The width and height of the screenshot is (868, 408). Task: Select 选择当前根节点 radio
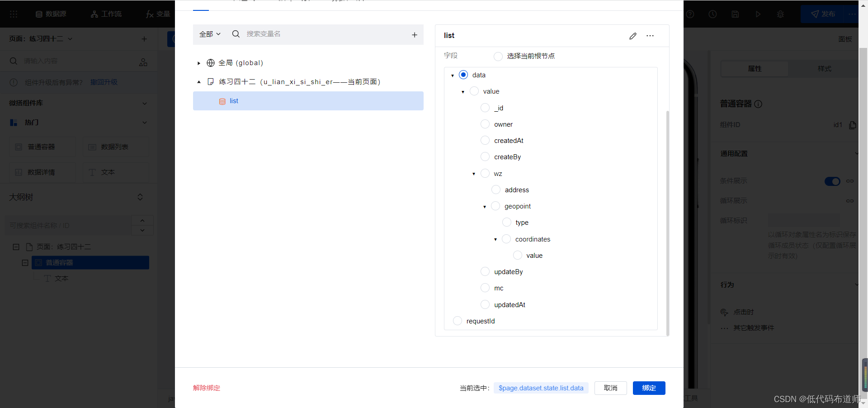pyautogui.click(x=498, y=56)
